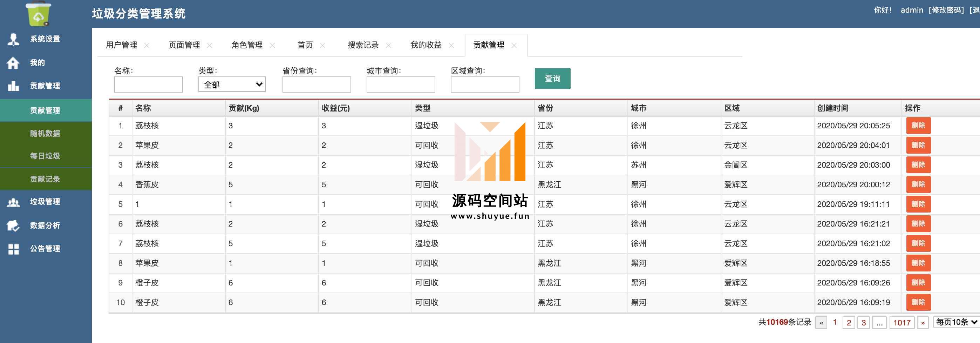Viewport: 980px width, 343px height.
Task: Click the 垃圾管理 group icon
Action: [x=13, y=202]
